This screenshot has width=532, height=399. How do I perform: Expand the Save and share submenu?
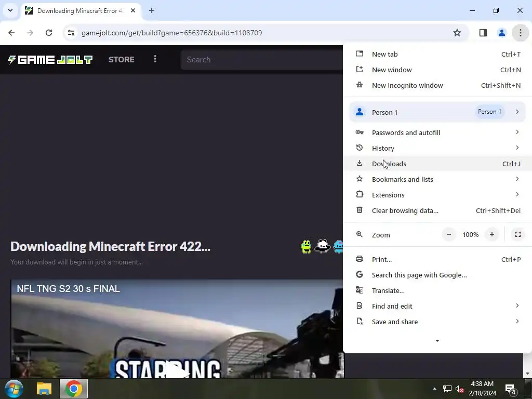coord(437,322)
